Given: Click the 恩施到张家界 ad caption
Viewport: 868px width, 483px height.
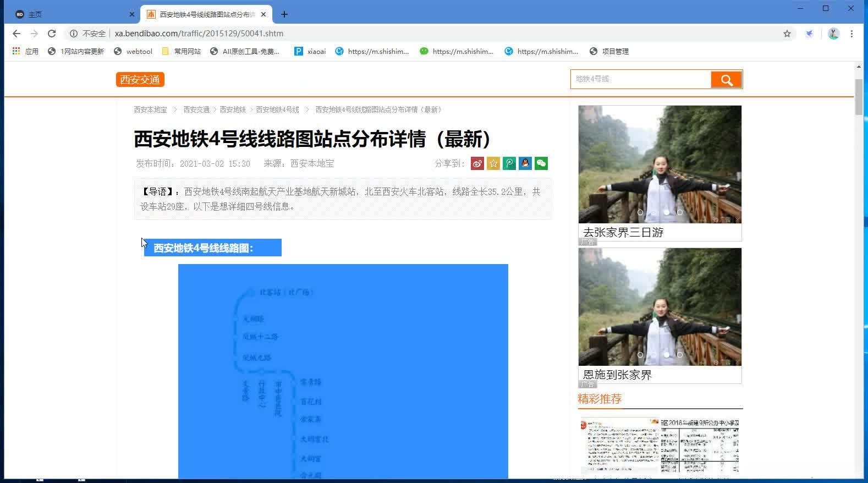Looking at the screenshot, I should (x=617, y=375).
